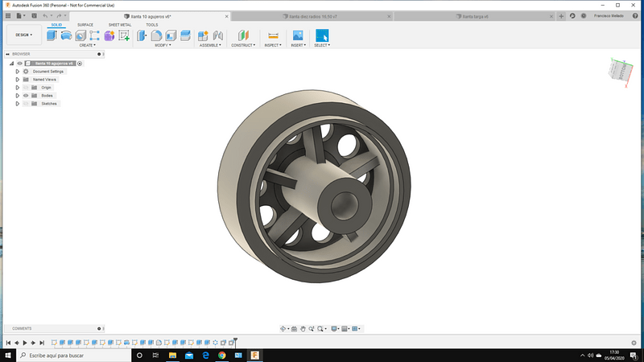Select the Rectangular Pattern tool
This screenshot has width=644, height=362.
[94, 35]
